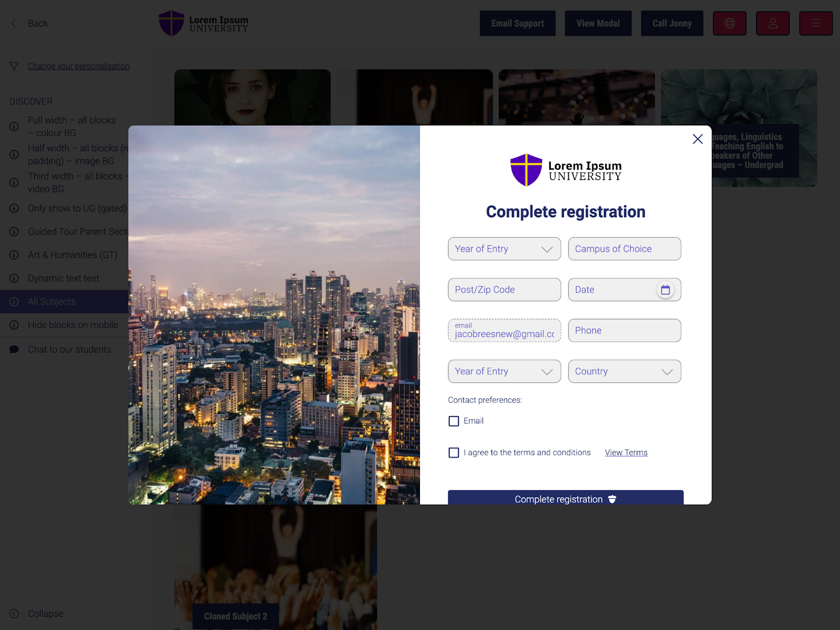Screen dimensions: 840x630
Task: Click the Collapse sidebar arrow icon
Action: [x=14, y=614]
